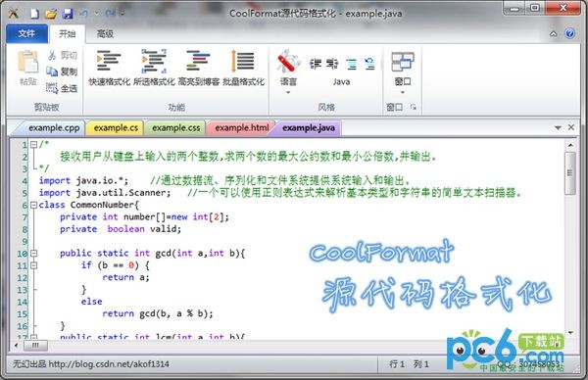
Task: Redo the action in quick access toolbar
Action: point(110,14)
